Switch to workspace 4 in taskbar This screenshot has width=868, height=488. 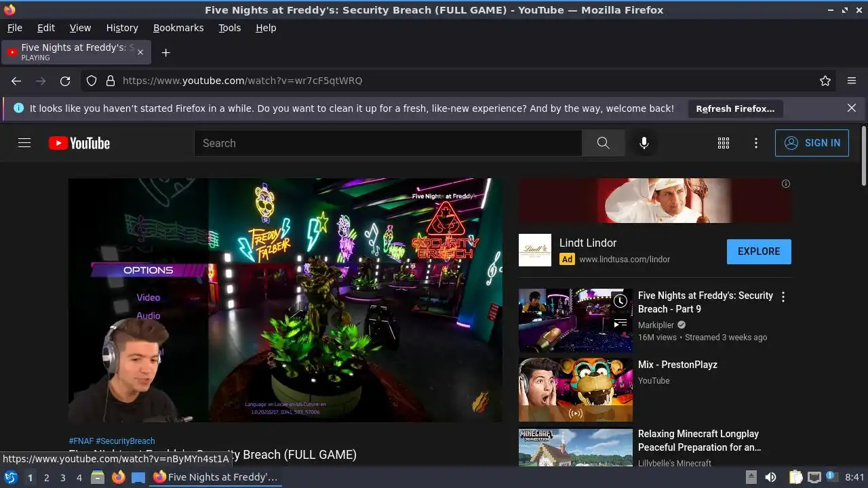pyautogui.click(x=79, y=478)
